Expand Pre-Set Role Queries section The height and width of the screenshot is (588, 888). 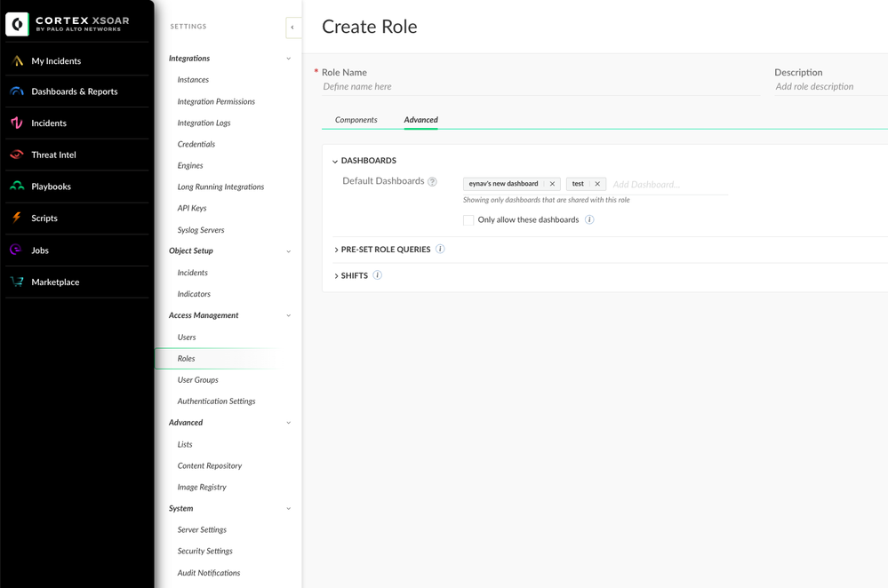click(x=336, y=250)
